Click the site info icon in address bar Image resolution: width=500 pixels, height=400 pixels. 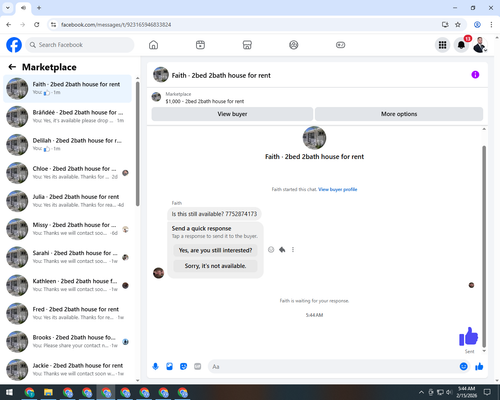(53, 25)
